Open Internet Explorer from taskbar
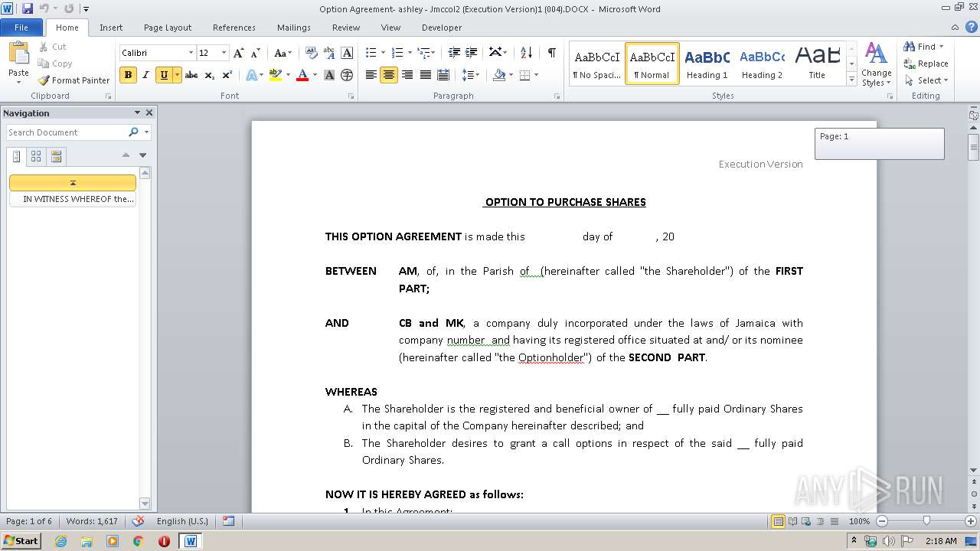The width and height of the screenshot is (980, 551). 60,541
